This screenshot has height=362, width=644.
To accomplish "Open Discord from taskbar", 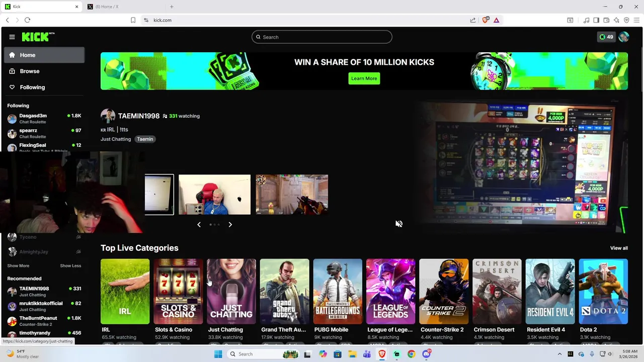I will (427, 354).
